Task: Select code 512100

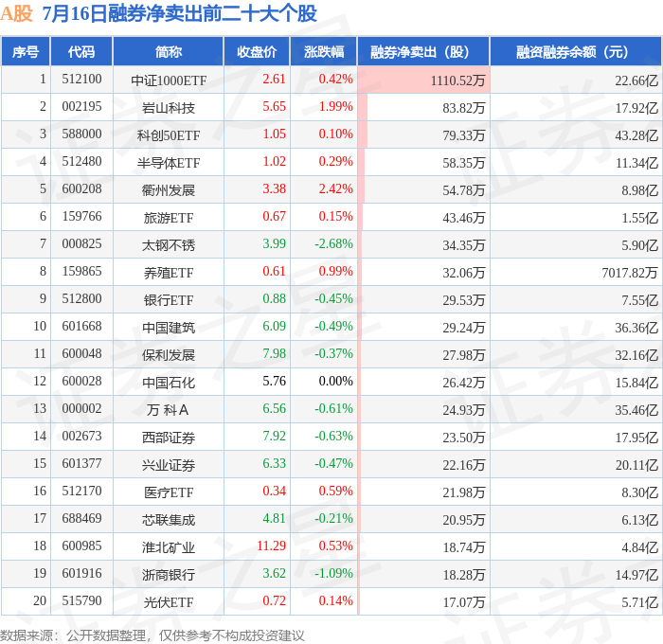Action: (x=81, y=79)
